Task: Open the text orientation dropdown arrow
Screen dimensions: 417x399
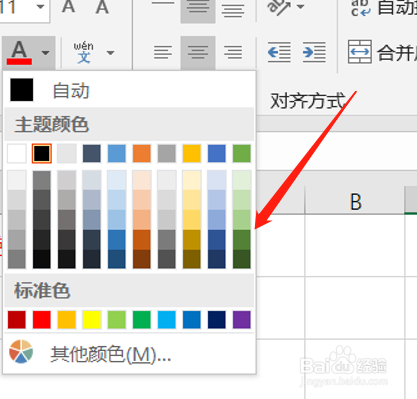Action: tap(300, 6)
